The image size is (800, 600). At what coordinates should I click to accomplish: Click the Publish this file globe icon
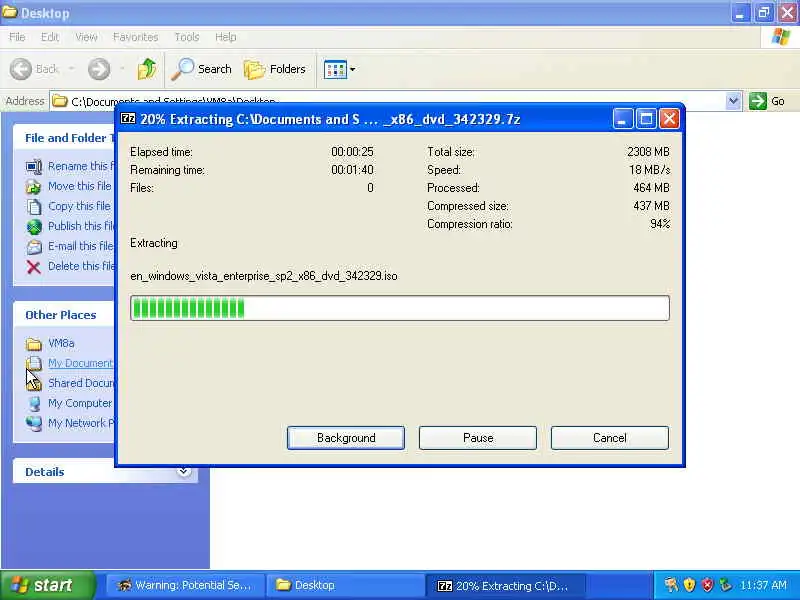[34, 227]
